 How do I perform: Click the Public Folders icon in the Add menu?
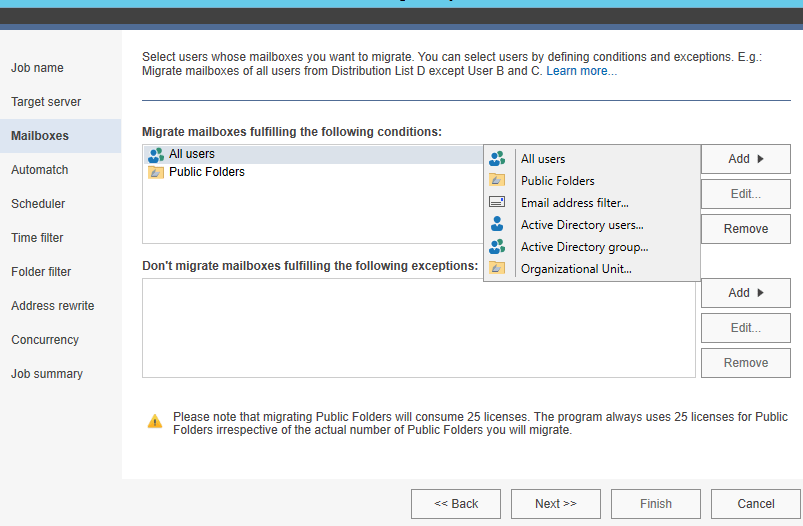497,180
